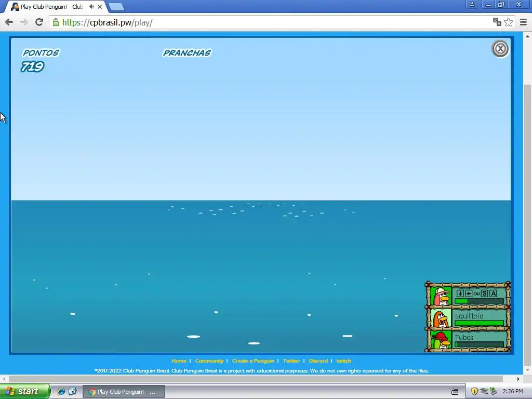
Task: Click the orange penguin portrait
Action: click(441, 318)
